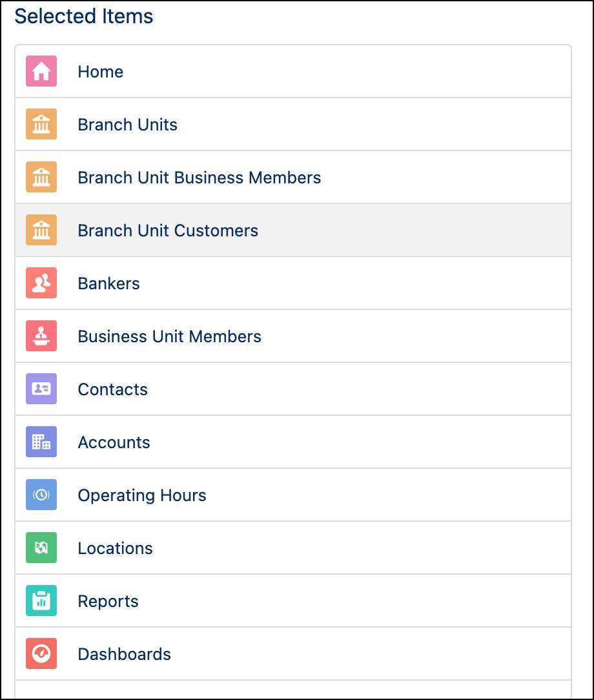The width and height of the screenshot is (594, 700).
Task: Select Branch Unit Business Members row
Action: (199, 178)
